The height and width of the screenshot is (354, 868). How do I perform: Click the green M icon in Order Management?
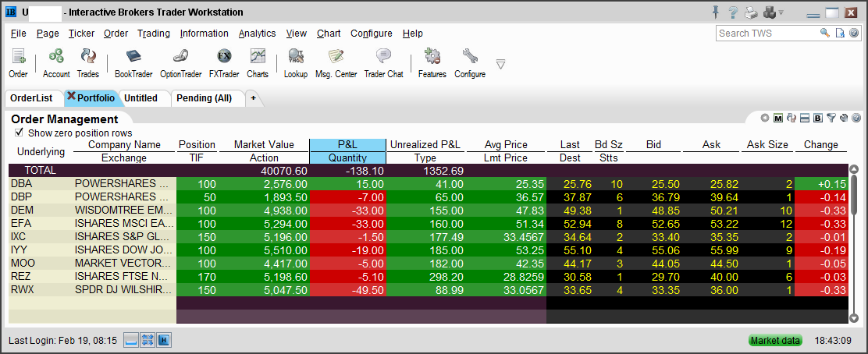(x=778, y=117)
